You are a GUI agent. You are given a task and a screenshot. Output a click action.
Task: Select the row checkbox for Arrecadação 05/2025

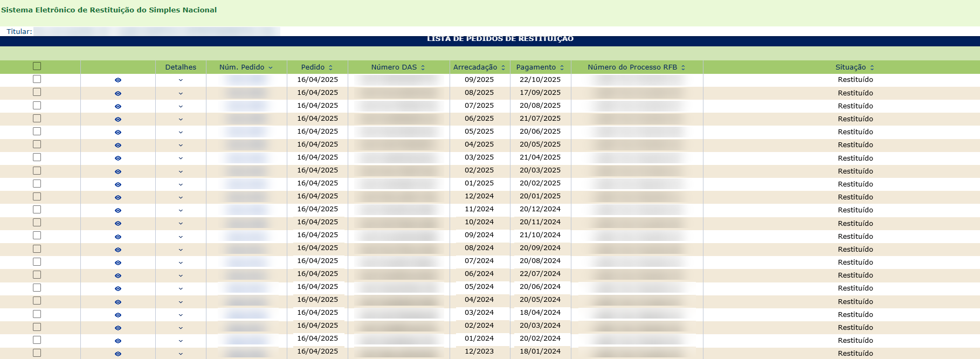click(x=37, y=131)
